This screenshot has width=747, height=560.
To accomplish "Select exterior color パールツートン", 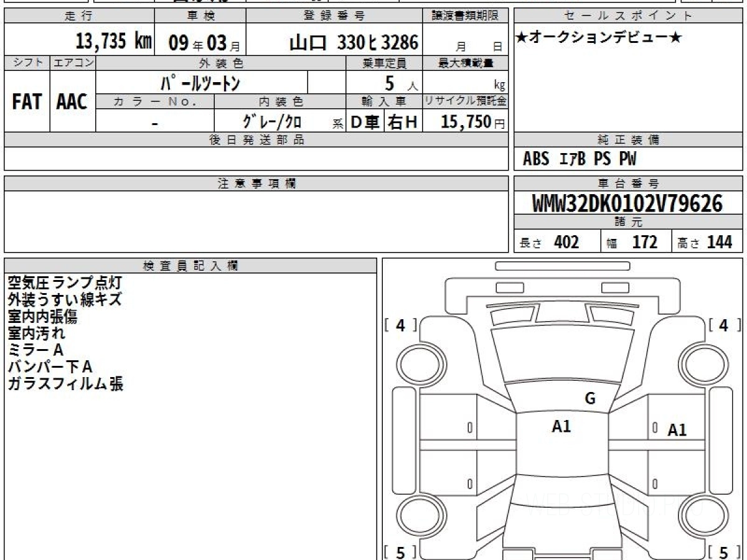I will [x=200, y=82].
